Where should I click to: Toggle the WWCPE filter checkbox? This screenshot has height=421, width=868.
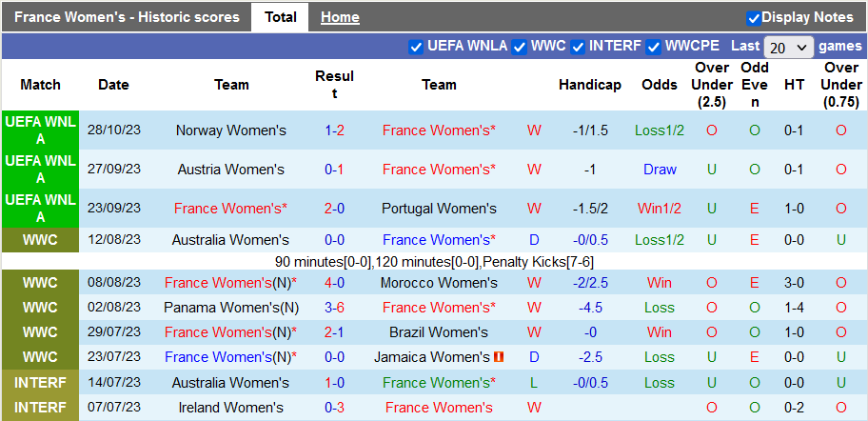tap(654, 46)
